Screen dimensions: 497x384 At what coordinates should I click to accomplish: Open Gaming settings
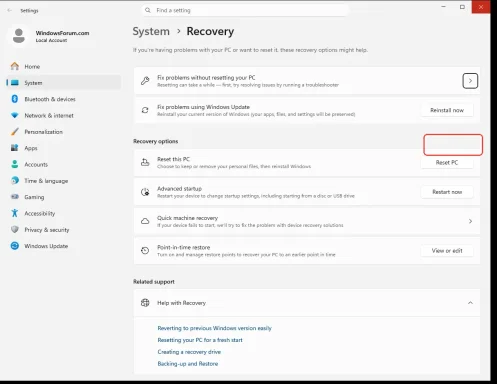click(x=64, y=197)
